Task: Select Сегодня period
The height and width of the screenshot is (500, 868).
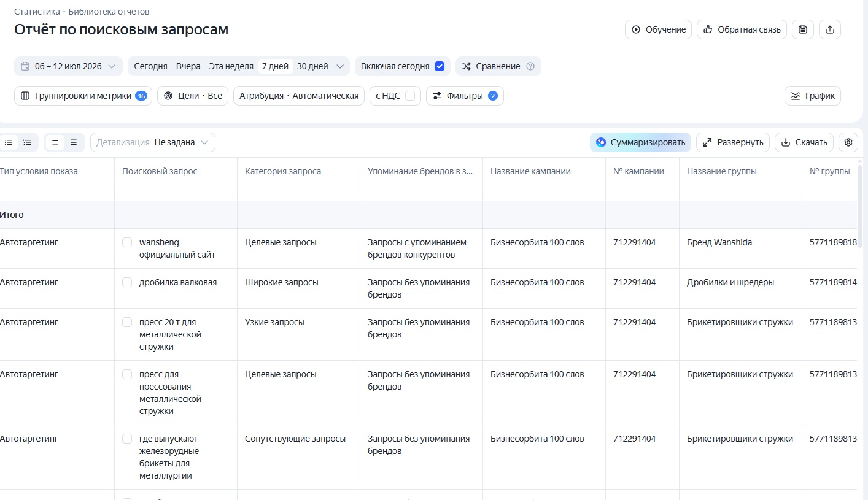Action: pyautogui.click(x=150, y=66)
